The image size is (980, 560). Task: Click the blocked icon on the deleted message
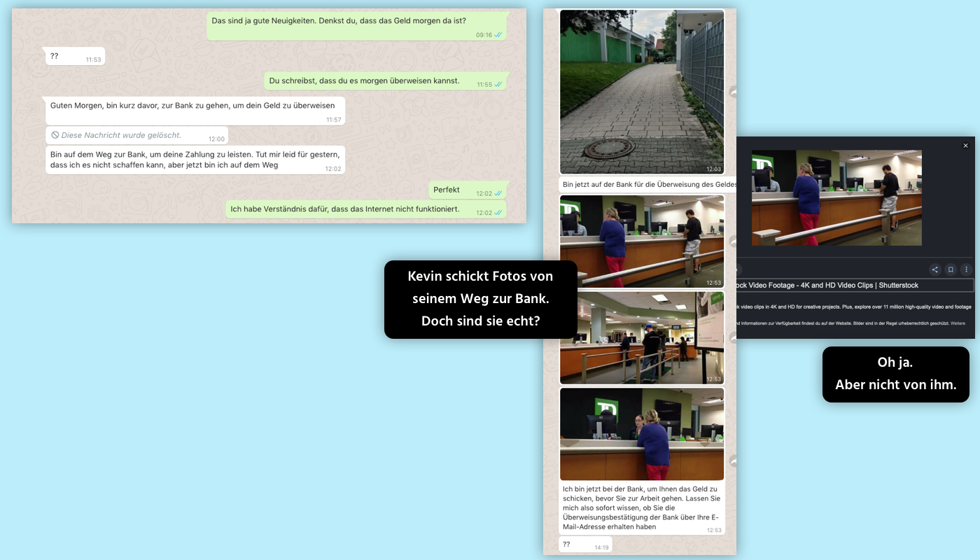[55, 135]
